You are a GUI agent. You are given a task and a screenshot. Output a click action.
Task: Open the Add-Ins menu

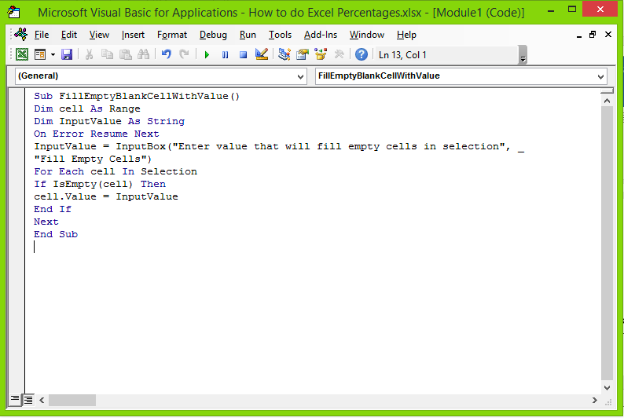320,35
